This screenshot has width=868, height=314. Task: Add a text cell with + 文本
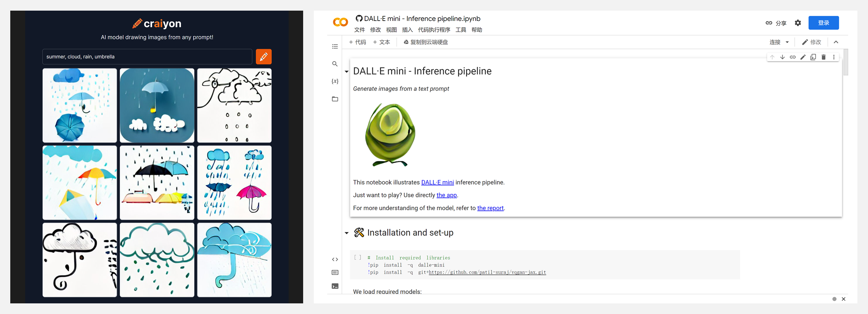point(381,42)
